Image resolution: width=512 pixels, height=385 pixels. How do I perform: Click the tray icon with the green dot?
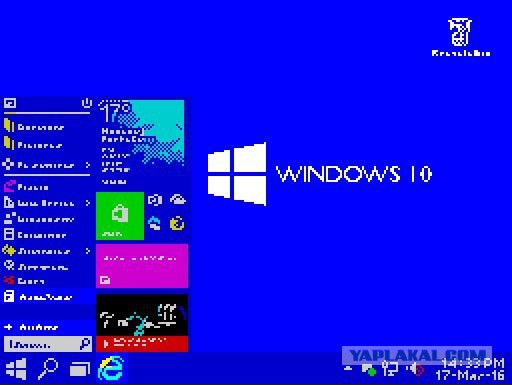coord(369,369)
